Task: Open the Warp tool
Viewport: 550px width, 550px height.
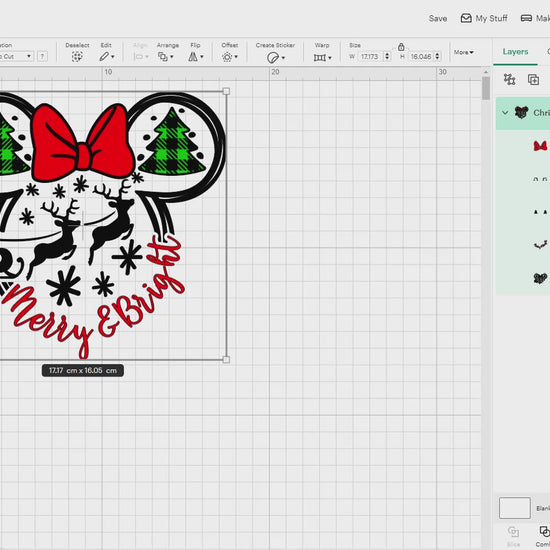Action: (x=320, y=58)
